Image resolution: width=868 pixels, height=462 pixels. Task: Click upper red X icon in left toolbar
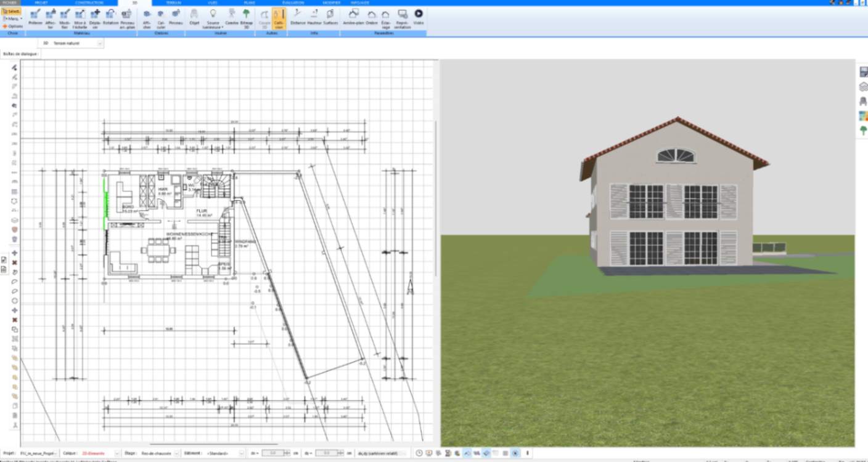click(15, 262)
